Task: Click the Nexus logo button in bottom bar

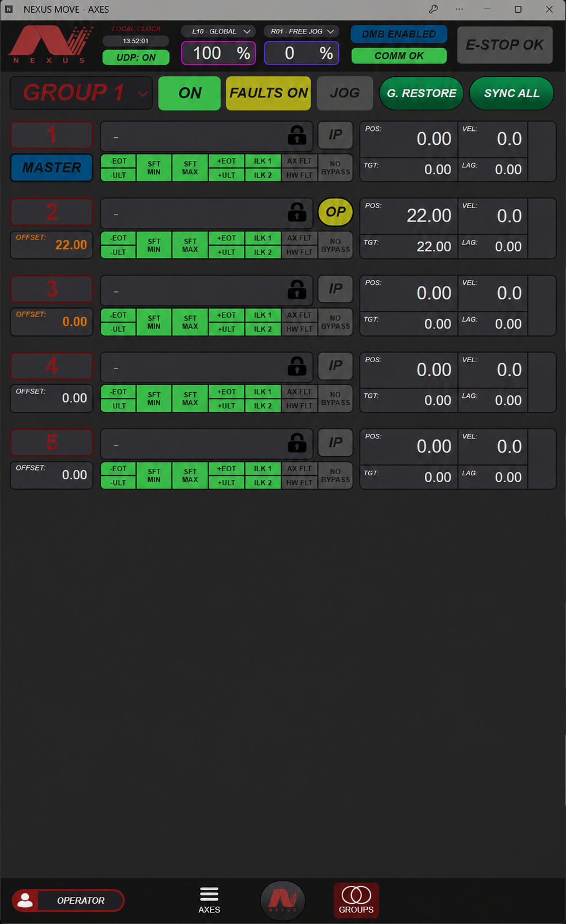Action: click(x=282, y=900)
